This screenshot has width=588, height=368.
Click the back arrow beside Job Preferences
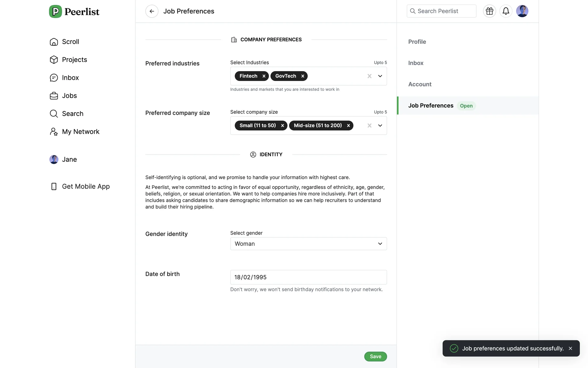pos(152,11)
